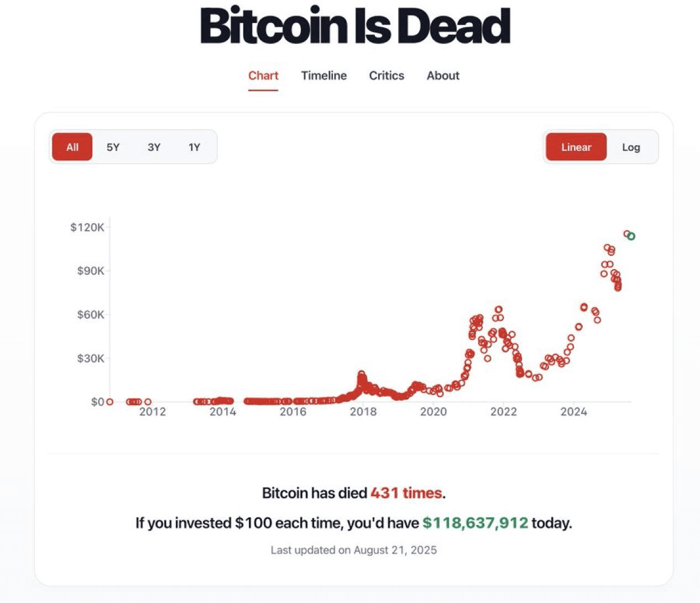Select the Chart tab
The height and width of the screenshot is (603, 700).
(263, 76)
